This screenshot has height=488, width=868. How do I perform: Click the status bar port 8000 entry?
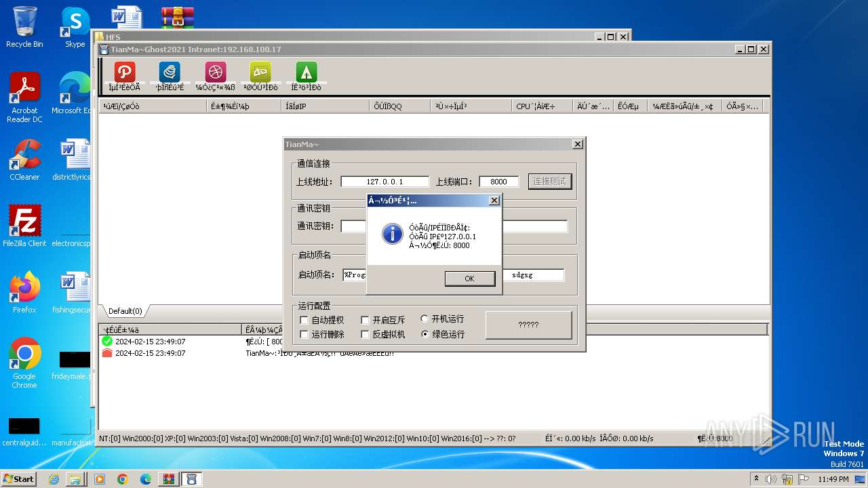pos(715,439)
